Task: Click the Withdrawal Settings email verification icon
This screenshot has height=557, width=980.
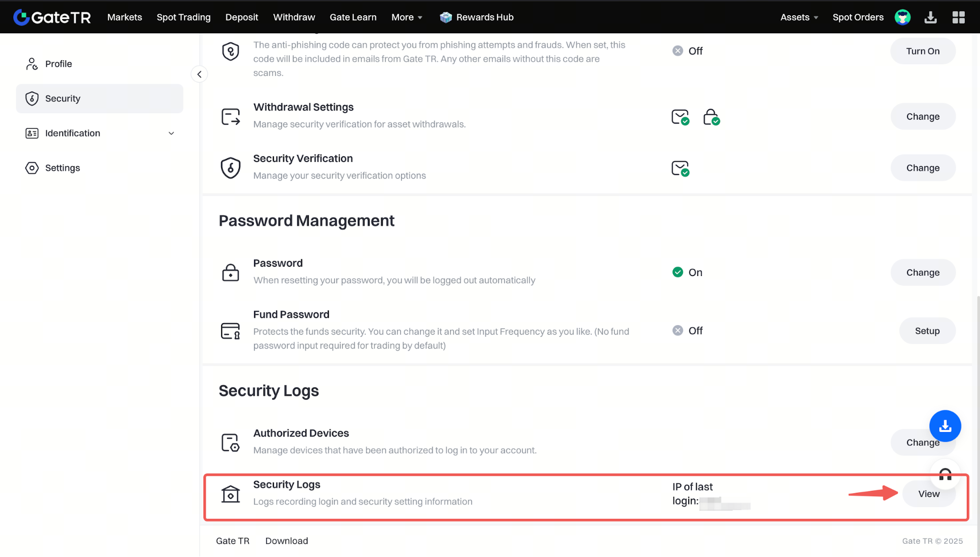Action: [x=680, y=117]
